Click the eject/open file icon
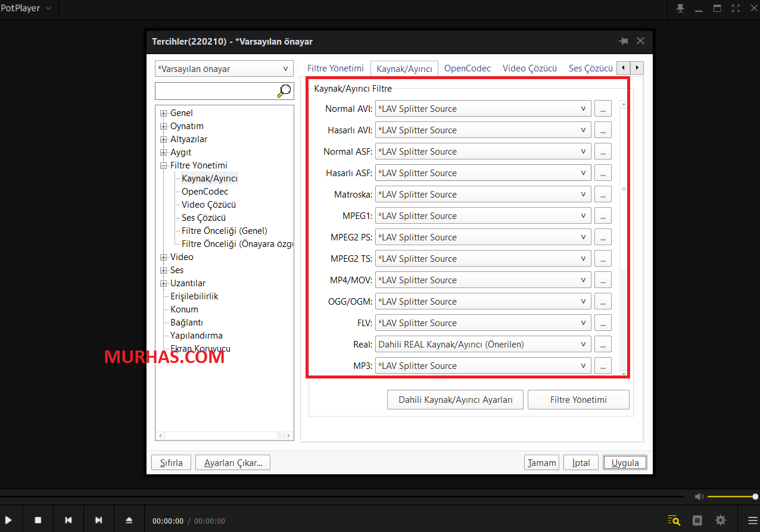This screenshot has height=532, width=760. coord(129,520)
